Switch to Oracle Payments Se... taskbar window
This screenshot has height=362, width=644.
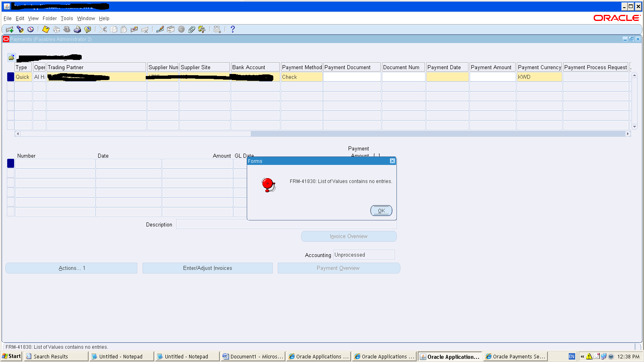pos(515,356)
